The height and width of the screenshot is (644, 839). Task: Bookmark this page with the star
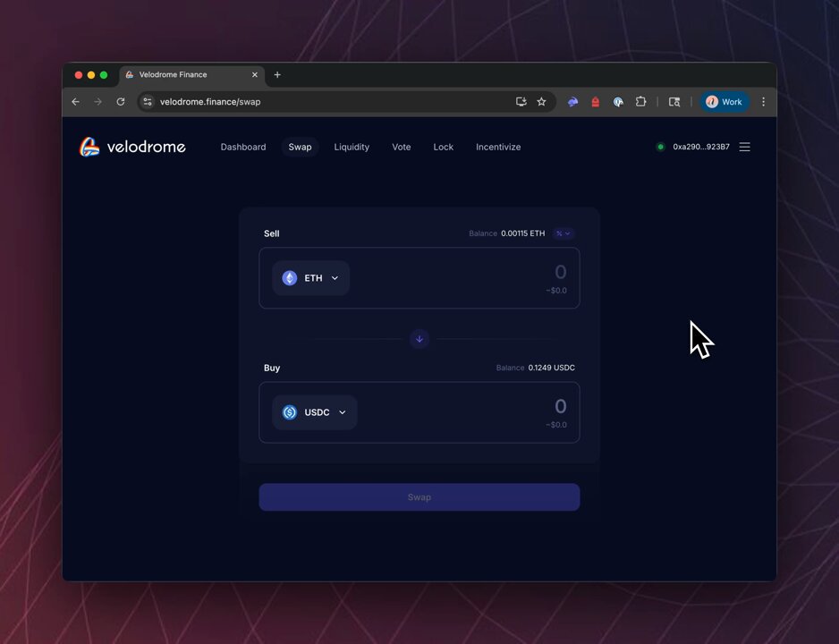click(541, 102)
